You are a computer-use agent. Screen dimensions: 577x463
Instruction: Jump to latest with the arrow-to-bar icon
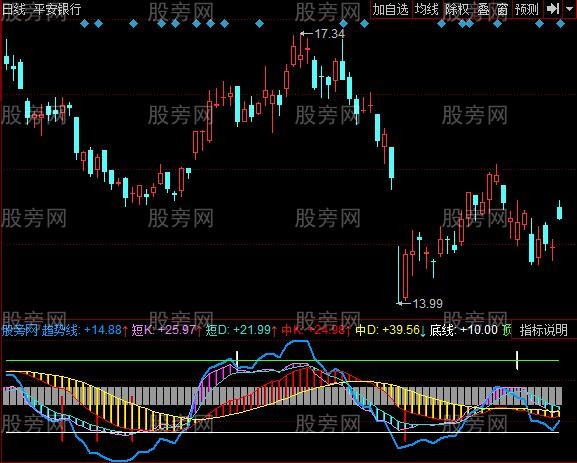tap(553, 9)
